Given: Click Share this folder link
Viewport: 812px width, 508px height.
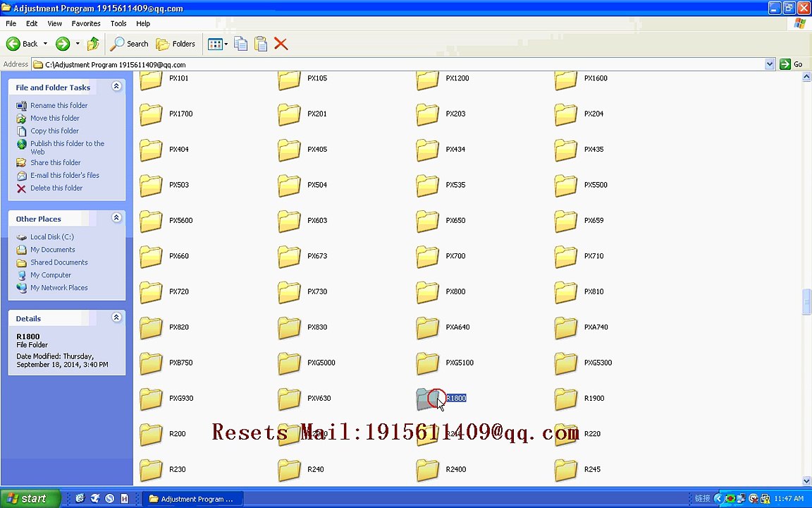Looking at the screenshot, I should 56,162.
